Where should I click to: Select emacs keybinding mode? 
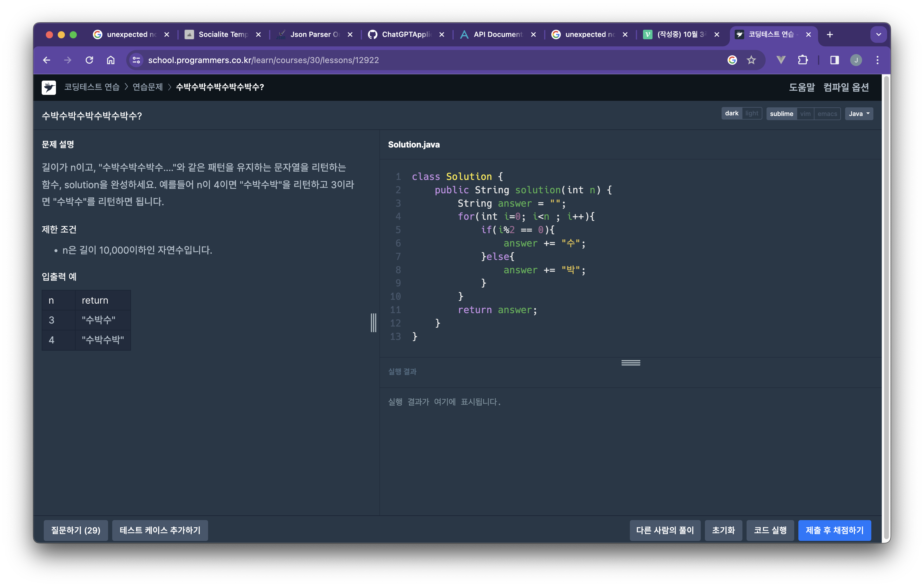[827, 114]
